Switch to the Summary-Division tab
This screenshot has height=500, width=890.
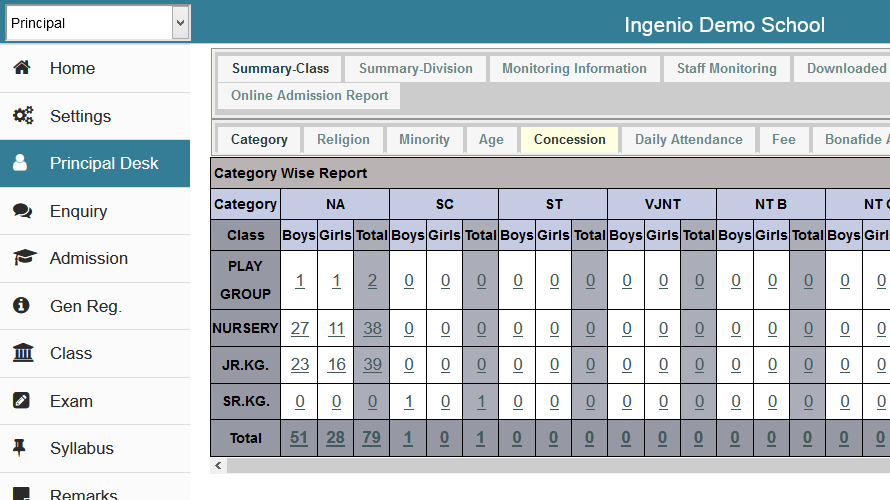tap(415, 69)
